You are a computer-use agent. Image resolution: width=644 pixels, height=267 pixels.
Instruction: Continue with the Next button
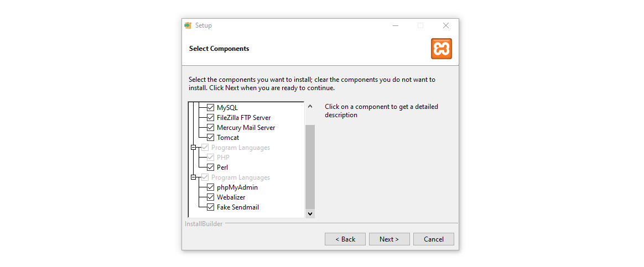[389, 239]
